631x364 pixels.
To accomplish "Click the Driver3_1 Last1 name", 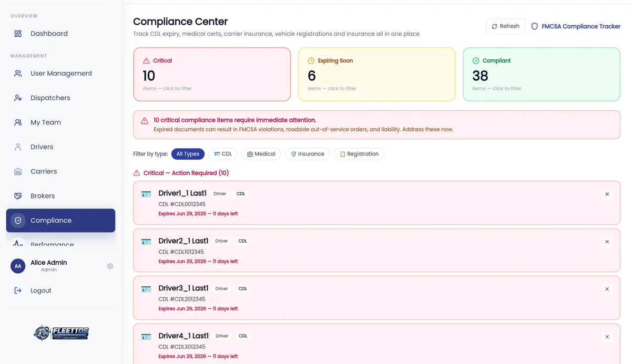I will click(x=184, y=288).
